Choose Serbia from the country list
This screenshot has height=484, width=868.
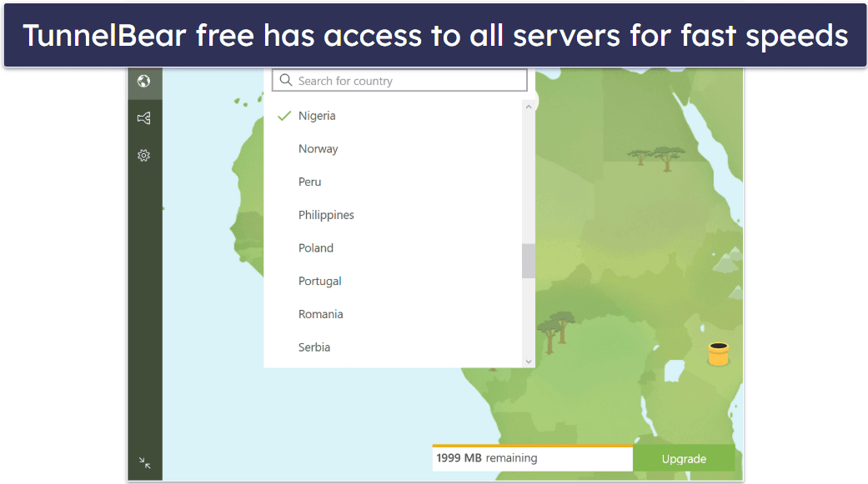[x=393, y=347]
